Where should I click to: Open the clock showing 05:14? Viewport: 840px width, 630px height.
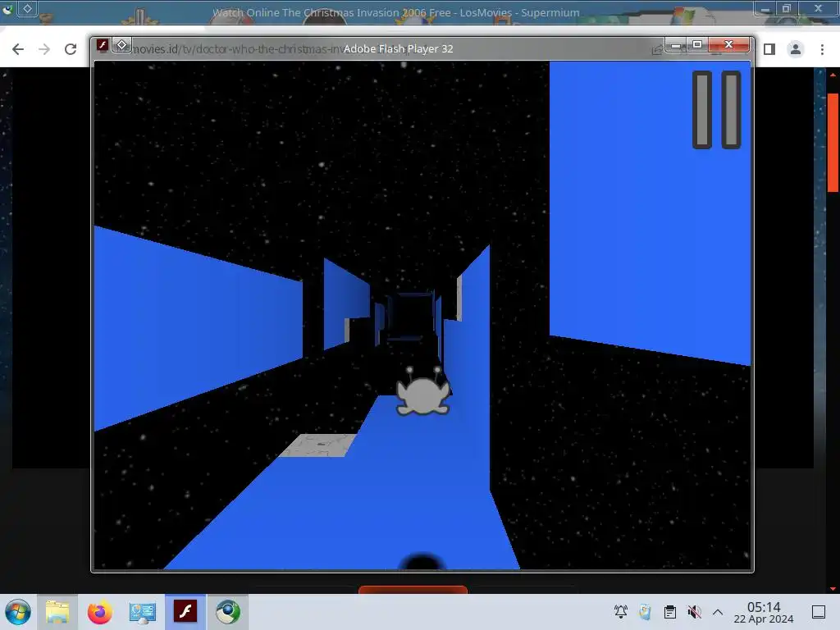click(764, 612)
